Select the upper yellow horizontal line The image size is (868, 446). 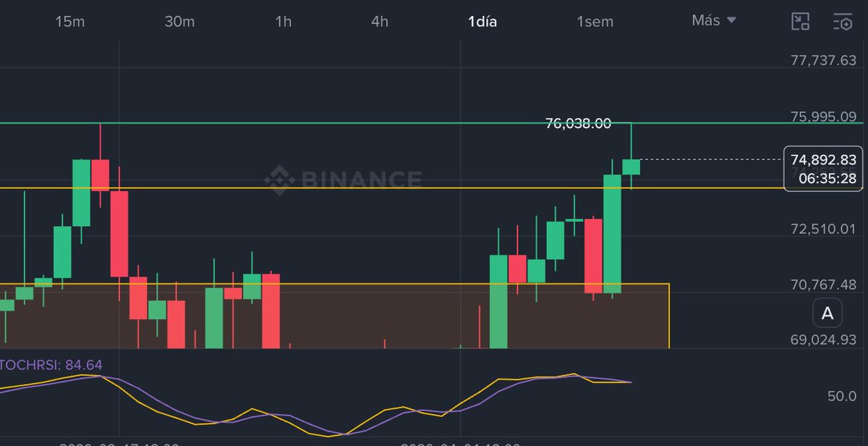(x=391, y=188)
